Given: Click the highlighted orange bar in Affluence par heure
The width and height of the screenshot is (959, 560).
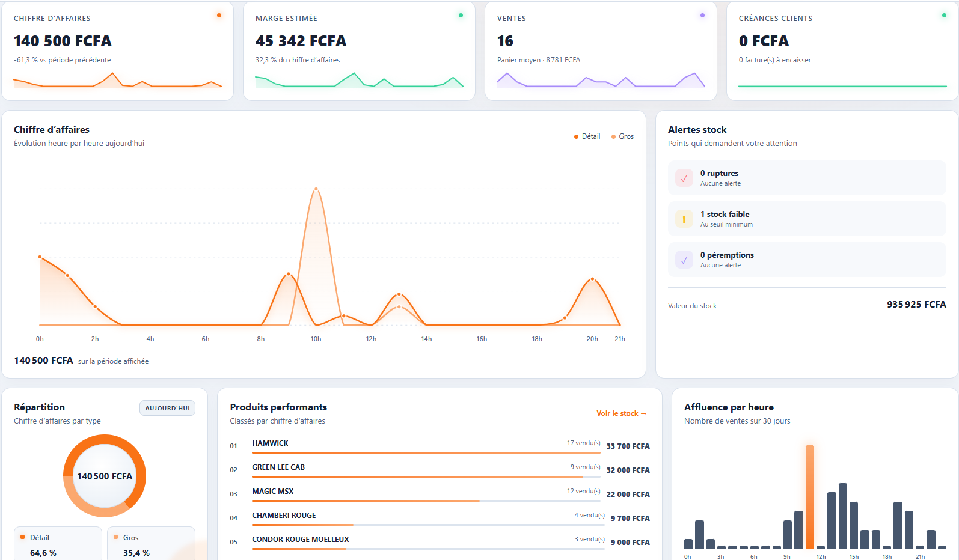Looking at the screenshot, I should 810,497.
